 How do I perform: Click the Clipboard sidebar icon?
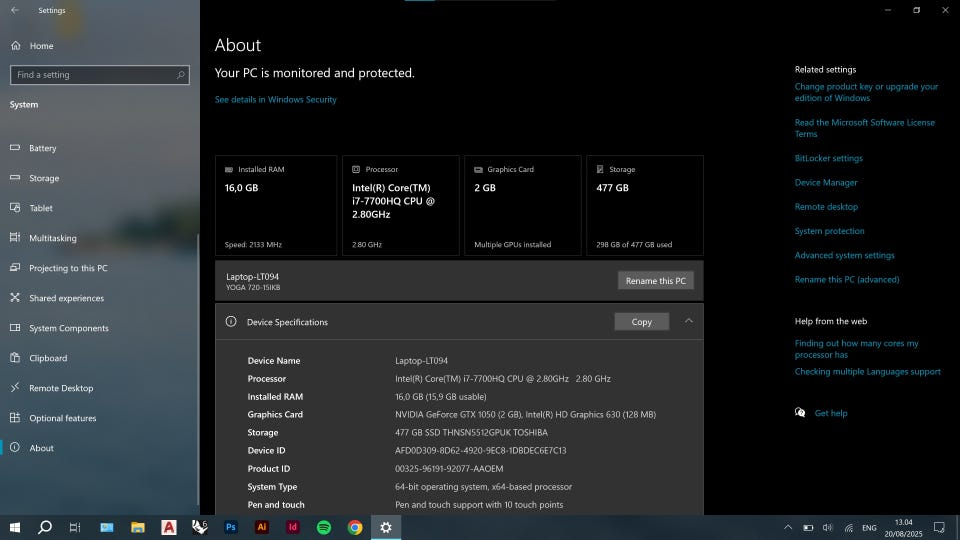(x=15, y=358)
